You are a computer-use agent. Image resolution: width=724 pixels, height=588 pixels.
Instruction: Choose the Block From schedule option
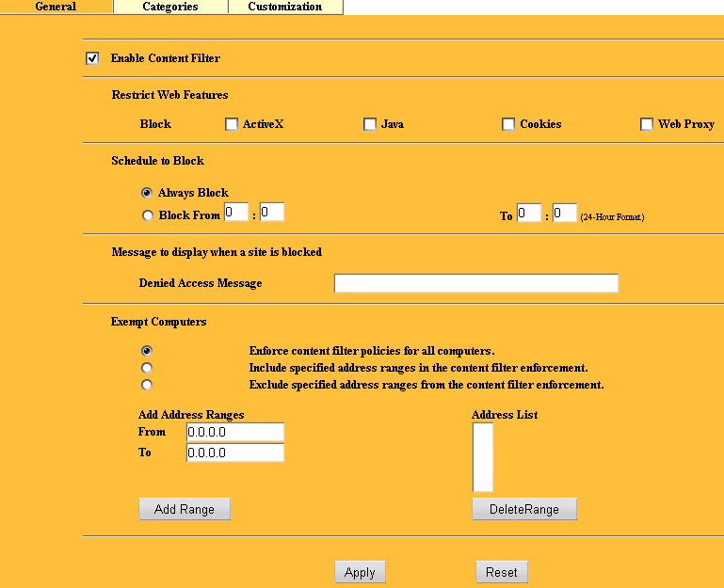pyautogui.click(x=147, y=215)
